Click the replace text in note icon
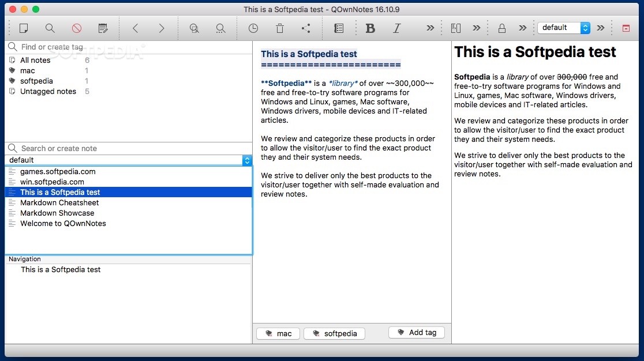 pos(220,28)
